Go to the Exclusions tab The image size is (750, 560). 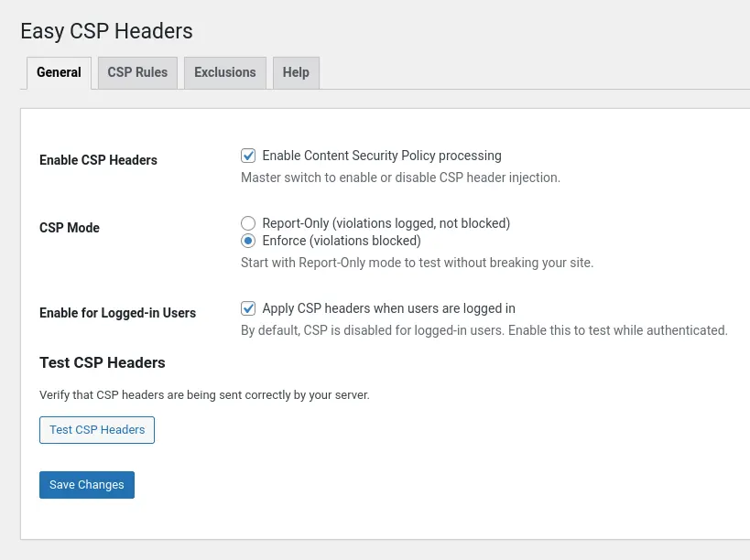[225, 72]
